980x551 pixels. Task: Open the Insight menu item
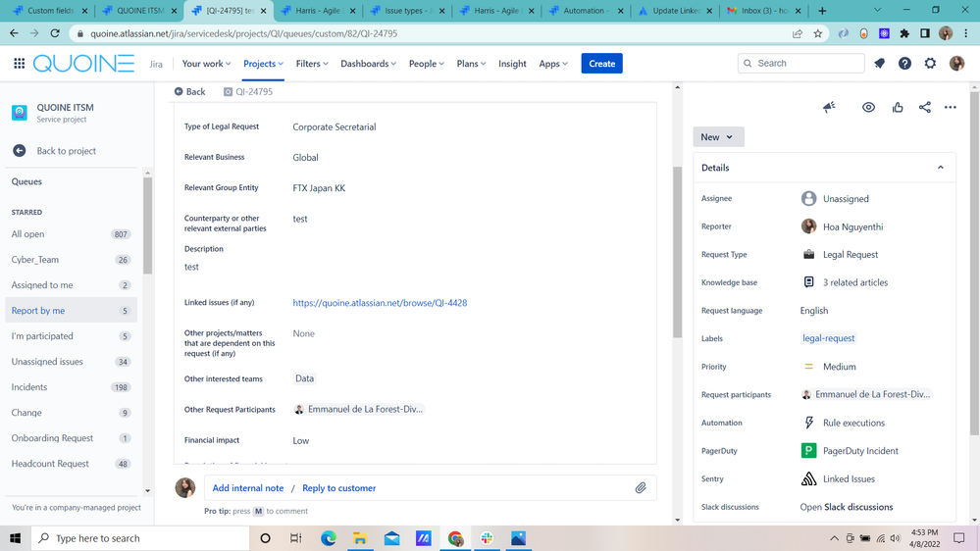coord(512,63)
